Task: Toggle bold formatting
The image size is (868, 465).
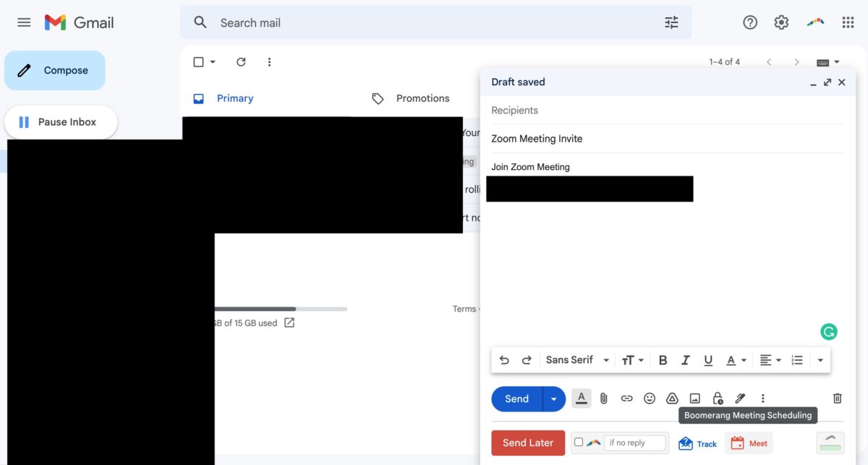Action: pyautogui.click(x=663, y=360)
